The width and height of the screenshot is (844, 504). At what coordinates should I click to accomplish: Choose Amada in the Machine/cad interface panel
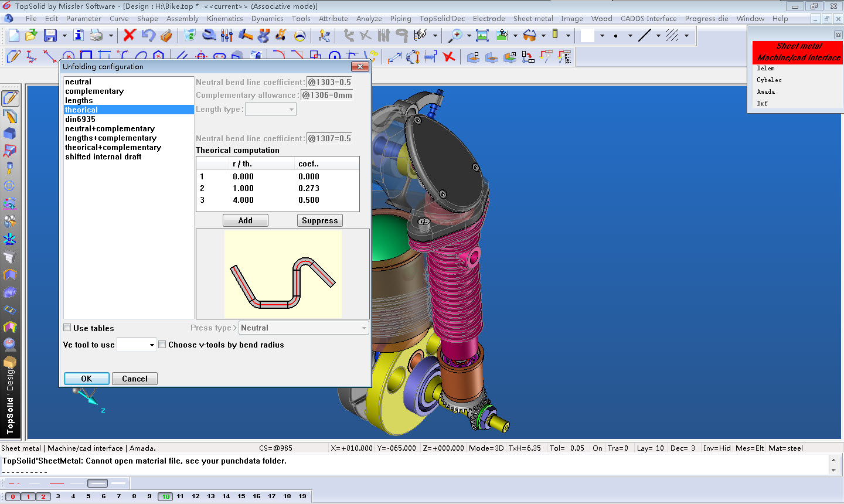pos(765,91)
